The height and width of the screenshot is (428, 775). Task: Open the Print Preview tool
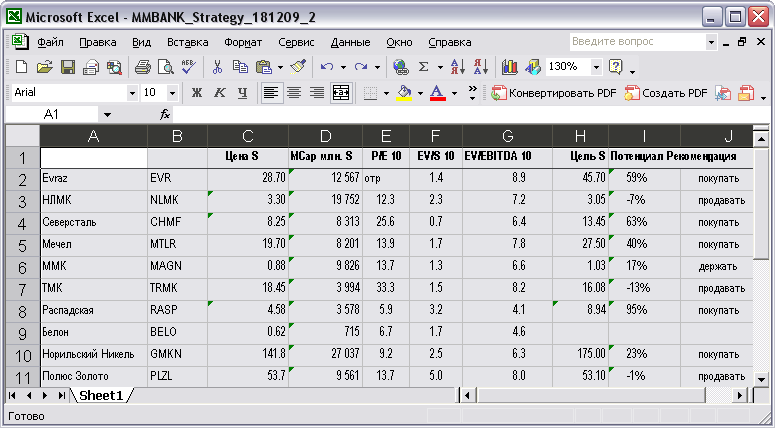point(166,67)
